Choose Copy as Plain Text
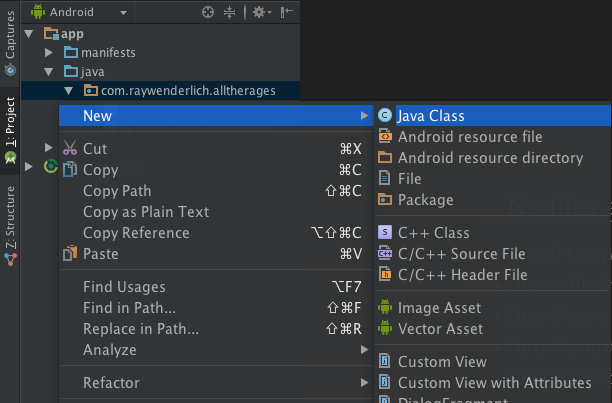The width and height of the screenshot is (612, 403). (216, 212)
